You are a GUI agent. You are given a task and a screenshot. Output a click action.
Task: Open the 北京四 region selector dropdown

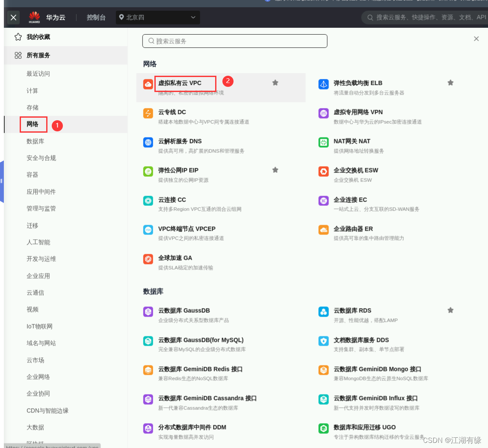tap(157, 18)
